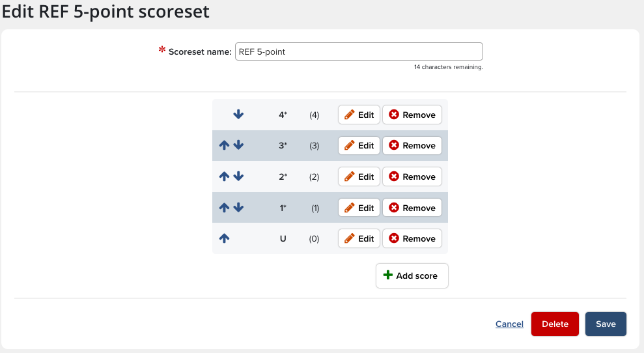Click Add score button
The width and height of the screenshot is (644, 353).
click(412, 275)
